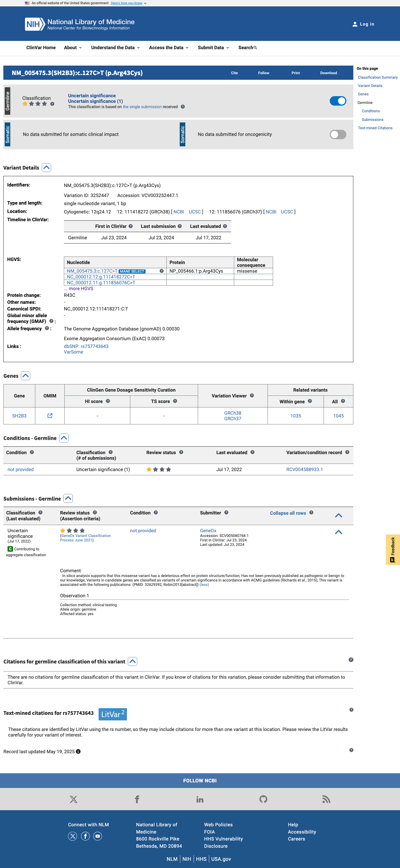Click help icon next to timeline Last evaluated
The width and height of the screenshot is (400, 868).
click(x=225, y=226)
